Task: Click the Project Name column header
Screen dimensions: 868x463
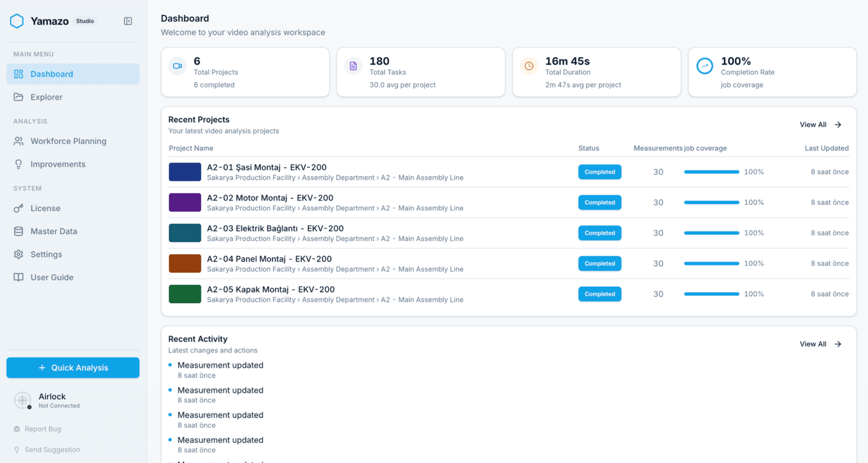Action: 191,148
